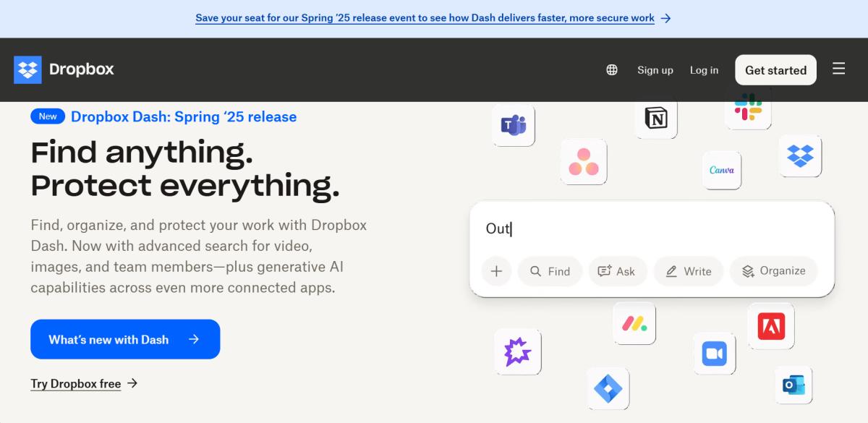This screenshot has width=868, height=423.
Task: Follow the Try Dropbox free link
Action: 76,383
